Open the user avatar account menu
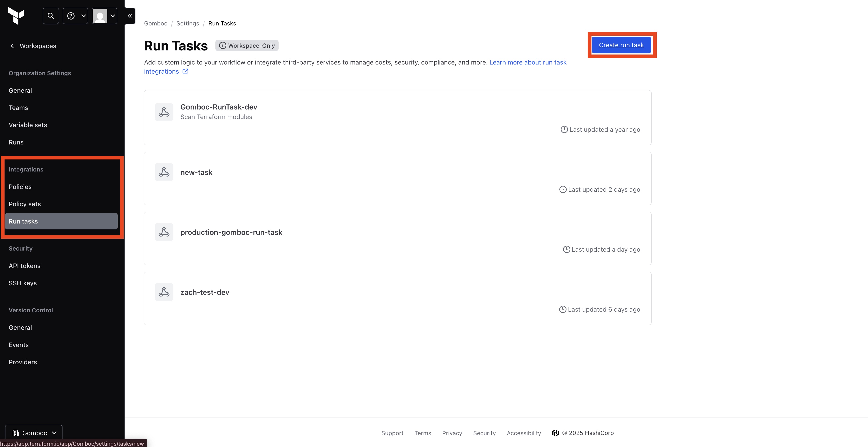 tap(105, 16)
